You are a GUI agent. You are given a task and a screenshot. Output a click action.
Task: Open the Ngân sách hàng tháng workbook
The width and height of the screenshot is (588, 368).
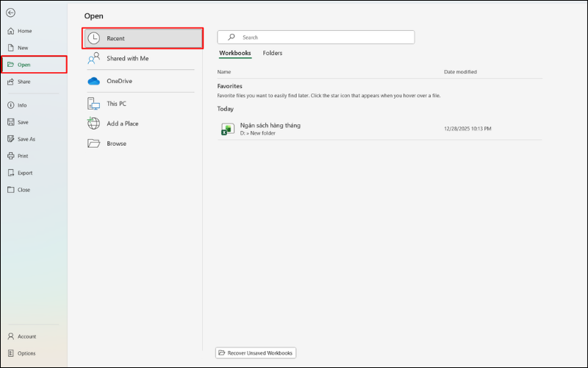pos(379,129)
